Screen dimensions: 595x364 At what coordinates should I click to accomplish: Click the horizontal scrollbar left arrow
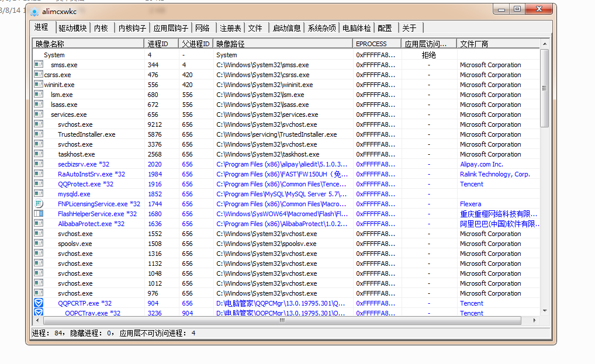(x=37, y=320)
